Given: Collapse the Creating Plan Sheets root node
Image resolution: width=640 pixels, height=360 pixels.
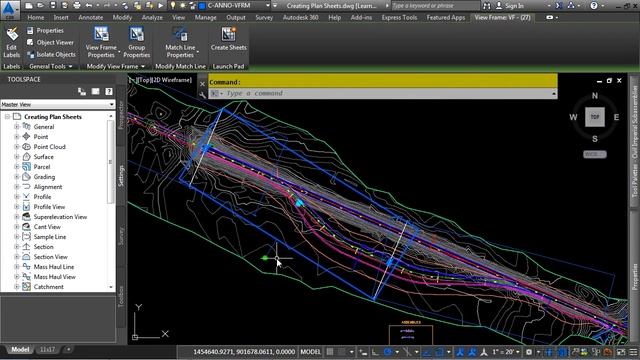Looking at the screenshot, I should click(x=7, y=117).
